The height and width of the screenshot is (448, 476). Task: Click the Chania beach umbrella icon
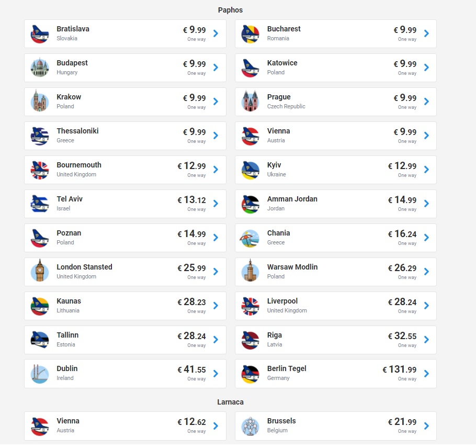point(250,239)
